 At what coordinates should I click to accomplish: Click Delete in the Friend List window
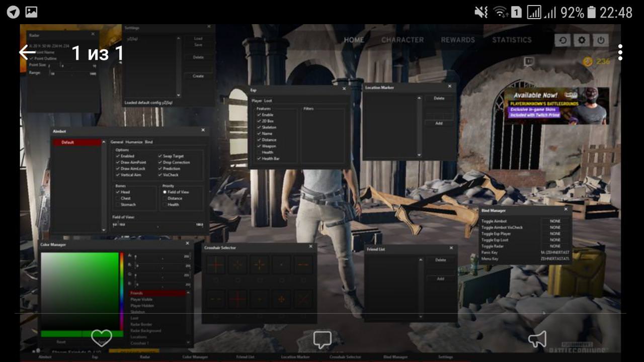click(440, 260)
